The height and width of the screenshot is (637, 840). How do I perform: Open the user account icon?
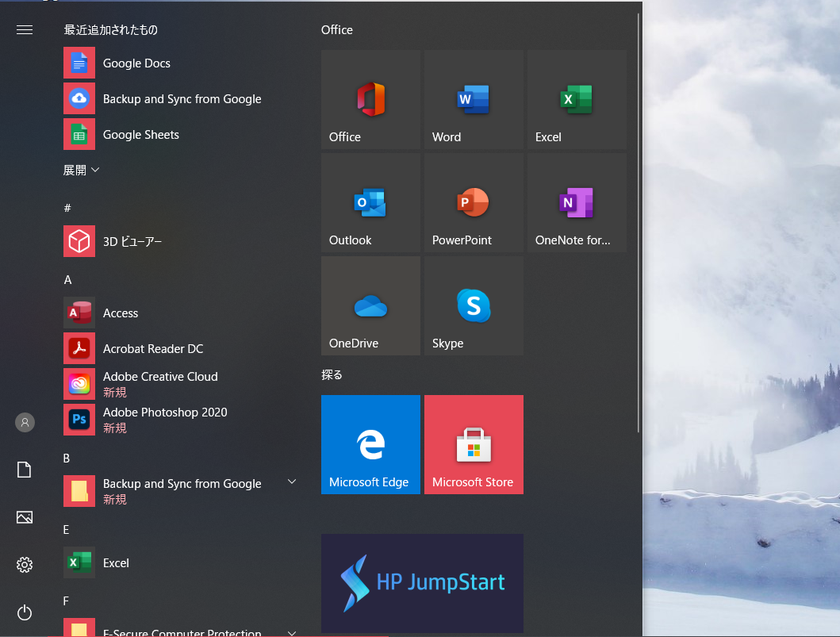[25, 423]
